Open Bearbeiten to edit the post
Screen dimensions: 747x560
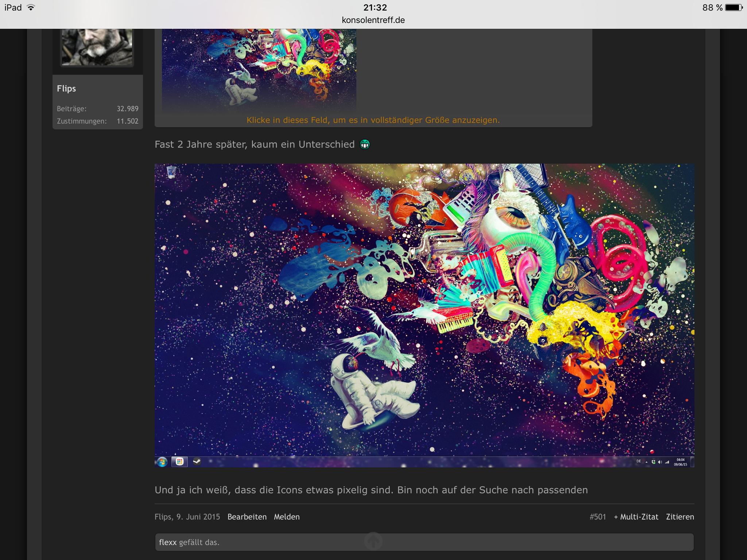[247, 517]
